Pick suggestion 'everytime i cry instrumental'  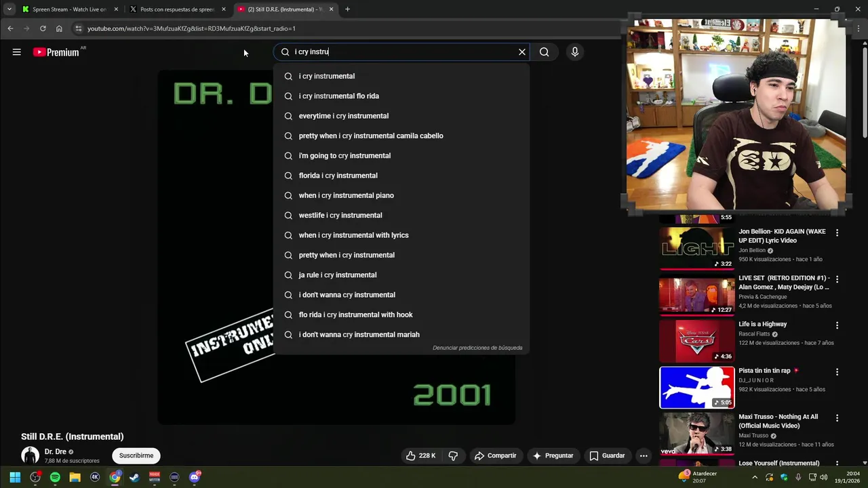coord(401,116)
